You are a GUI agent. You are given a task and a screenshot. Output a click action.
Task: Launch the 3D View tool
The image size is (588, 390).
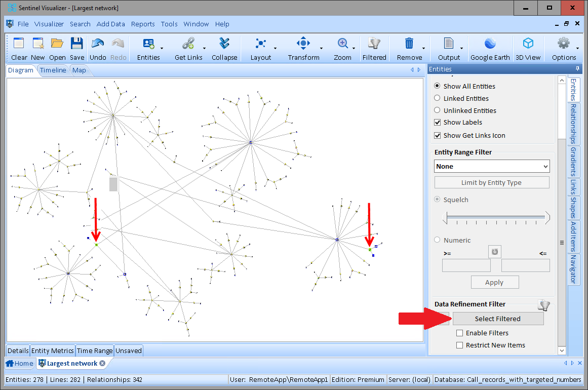pyautogui.click(x=528, y=44)
